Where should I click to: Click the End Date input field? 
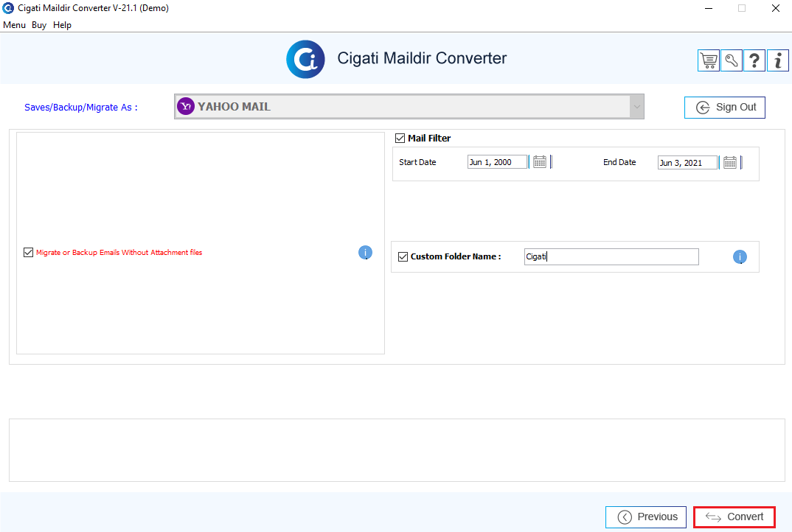click(687, 163)
